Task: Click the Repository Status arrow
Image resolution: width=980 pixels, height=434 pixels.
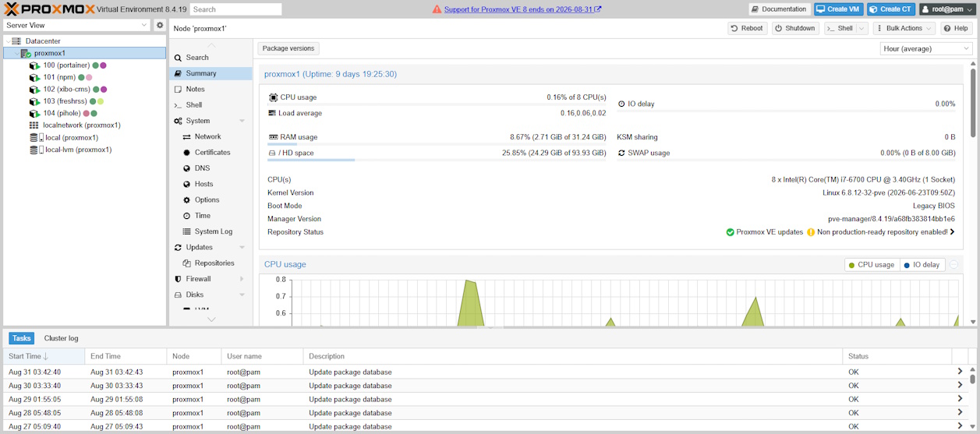Action: 953,232
